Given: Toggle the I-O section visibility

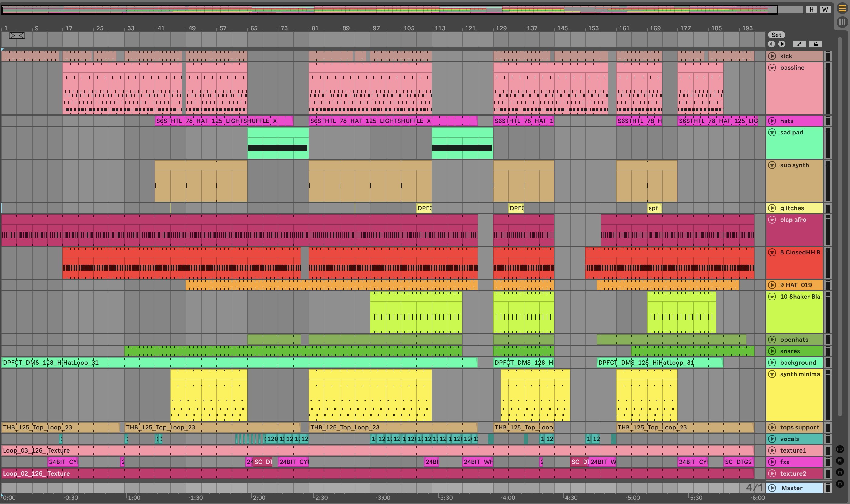Looking at the screenshot, I should tap(840, 449).
